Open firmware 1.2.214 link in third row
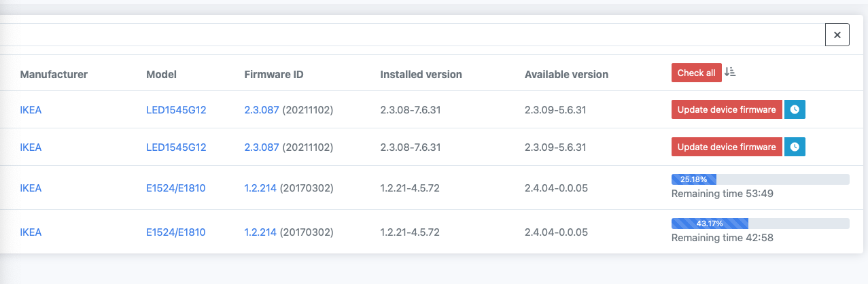868x284 pixels. (x=260, y=188)
